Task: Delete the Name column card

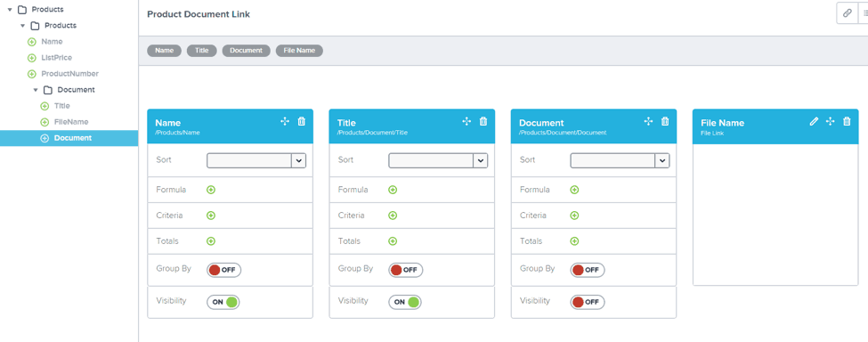Action: 301,121
